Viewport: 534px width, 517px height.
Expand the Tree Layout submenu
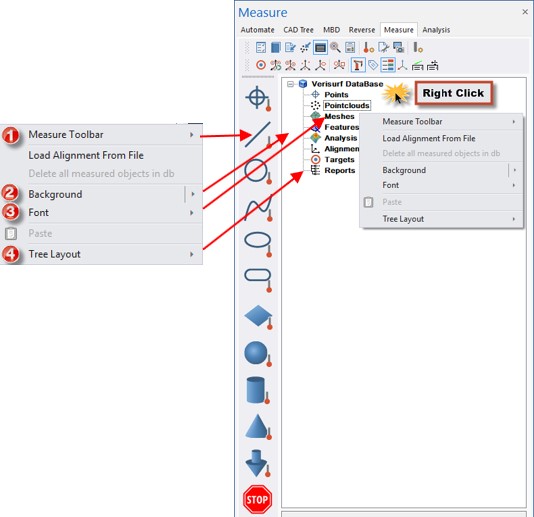[441, 219]
